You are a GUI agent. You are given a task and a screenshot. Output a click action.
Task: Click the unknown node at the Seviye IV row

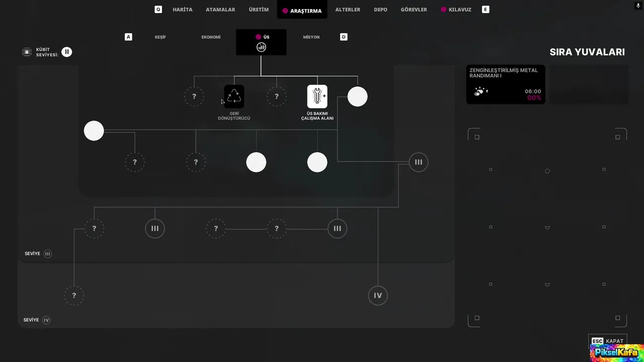[74, 296]
